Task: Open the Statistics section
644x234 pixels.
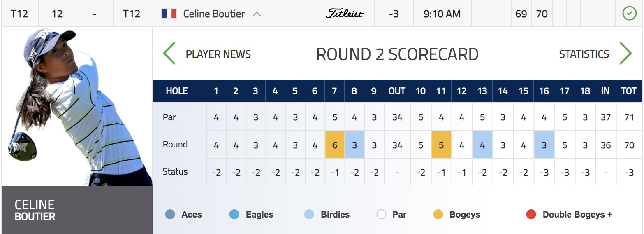Action: point(584,54)
